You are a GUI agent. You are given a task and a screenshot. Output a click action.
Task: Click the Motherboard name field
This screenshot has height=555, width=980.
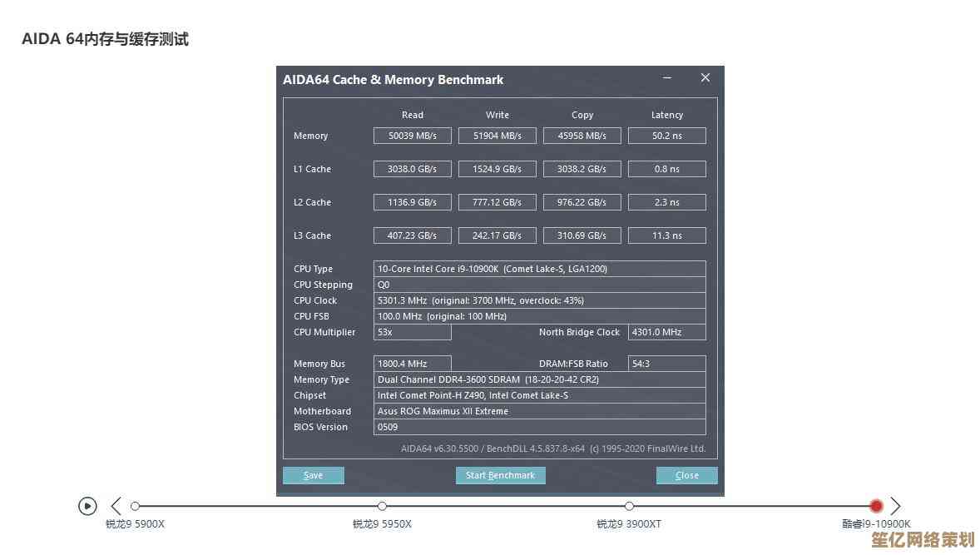coord(539,411)
